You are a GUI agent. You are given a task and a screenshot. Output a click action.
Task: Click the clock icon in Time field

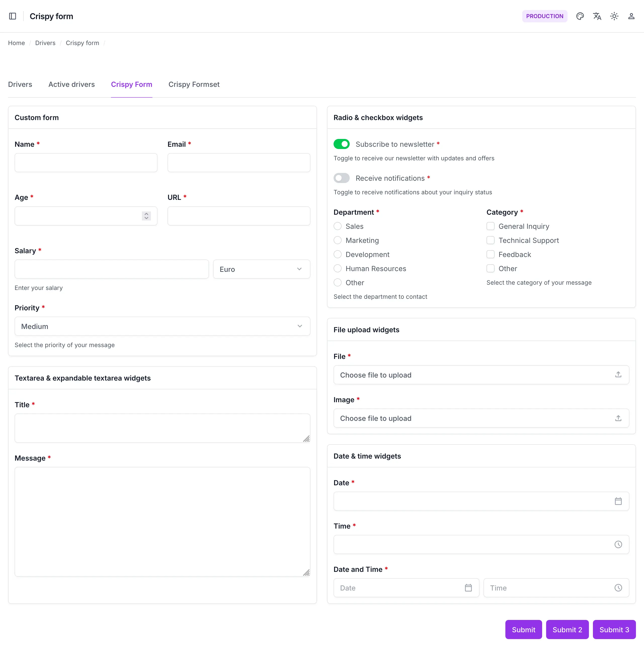(618, 544)
